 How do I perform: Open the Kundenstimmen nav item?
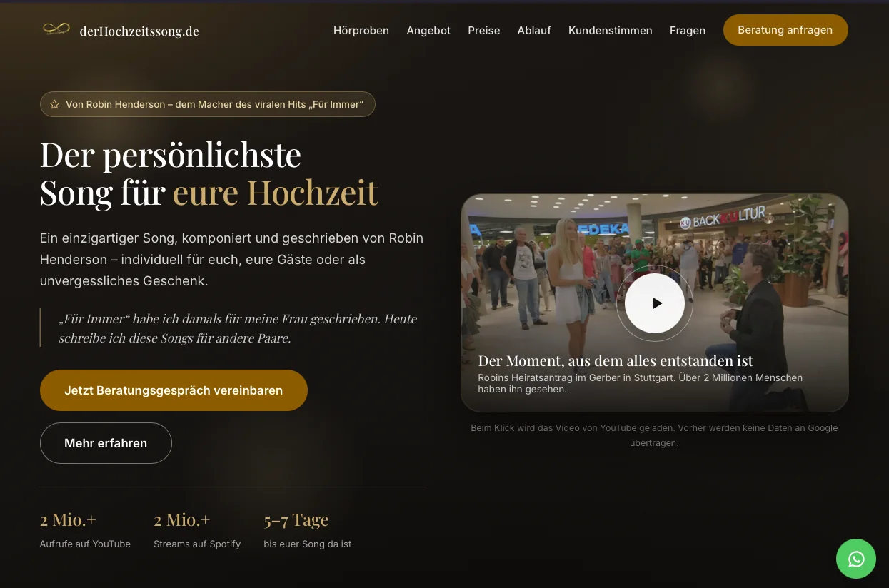coord(611,30)
